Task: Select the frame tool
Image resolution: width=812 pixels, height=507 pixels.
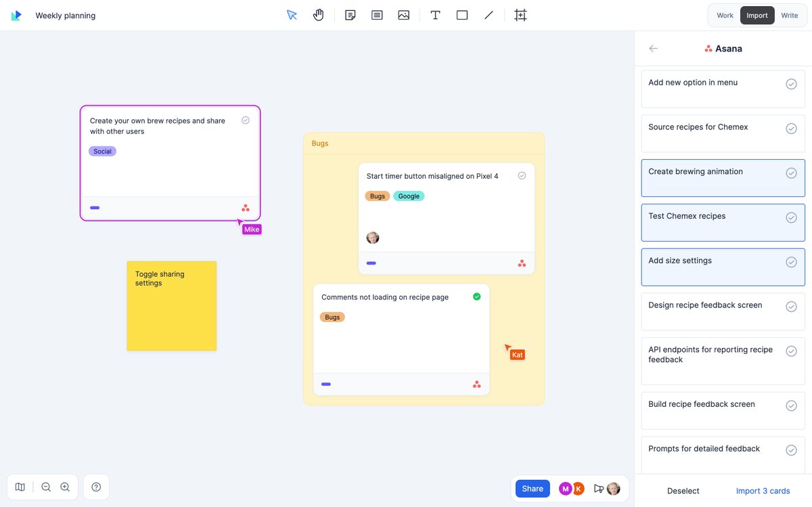Action: point(520,15)
